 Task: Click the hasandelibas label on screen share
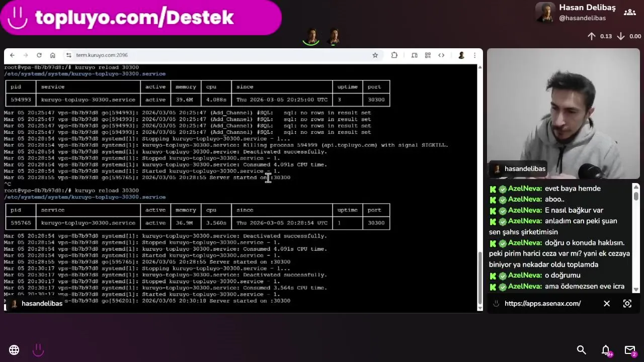tap(36, 304)
